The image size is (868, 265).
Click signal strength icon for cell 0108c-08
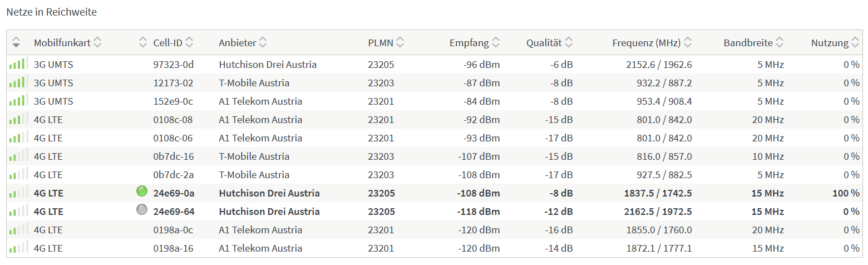(18, 119)
